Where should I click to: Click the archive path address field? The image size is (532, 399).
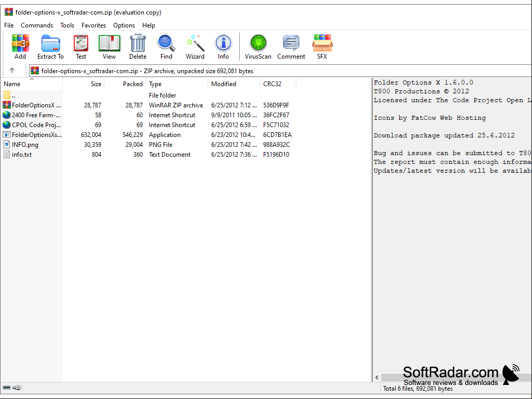tap(280, 71)
